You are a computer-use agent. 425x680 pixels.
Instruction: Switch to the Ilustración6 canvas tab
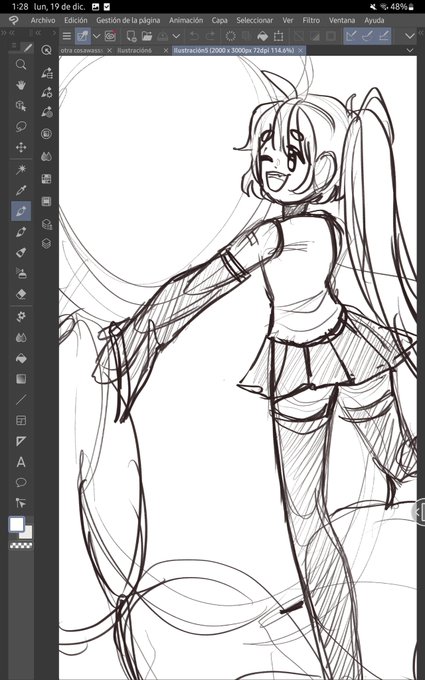tap(135, 51)
